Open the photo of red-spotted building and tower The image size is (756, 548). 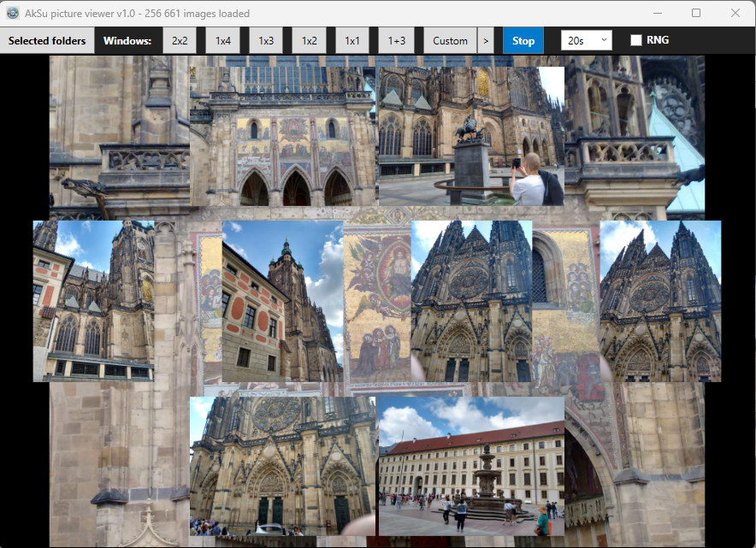tap(282, 301)
